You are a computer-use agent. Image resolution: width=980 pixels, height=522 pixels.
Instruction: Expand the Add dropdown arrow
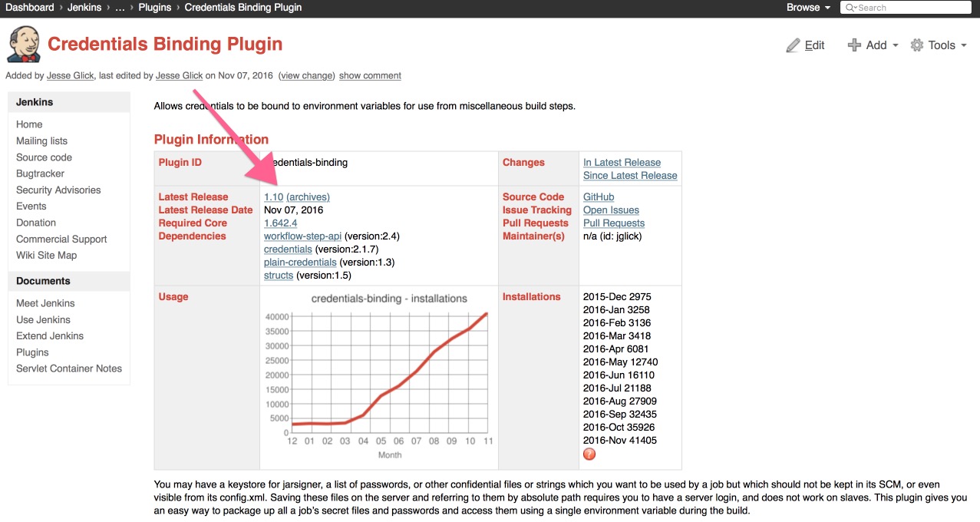pos(895,46)
